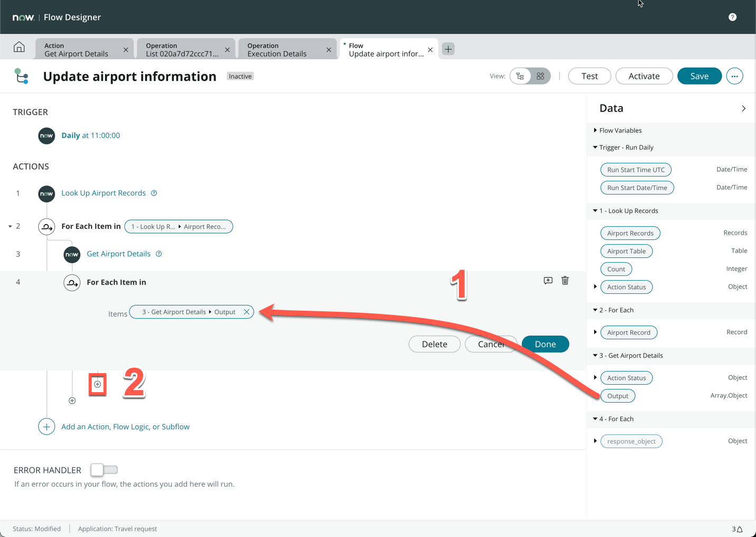Collapse 1 - Look Up Records section
The height and width of the screenshot is (537, 756).
coord(595,211)
